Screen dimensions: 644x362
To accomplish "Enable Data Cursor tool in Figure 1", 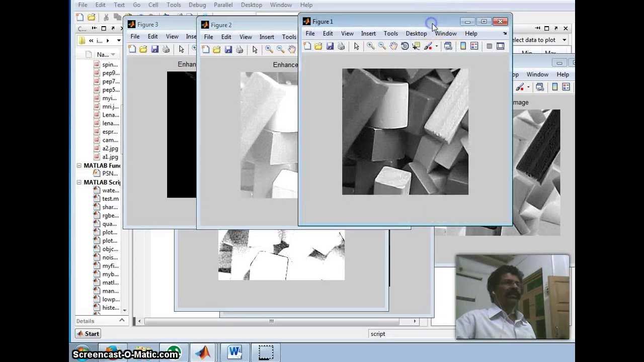I will [416, 46].
